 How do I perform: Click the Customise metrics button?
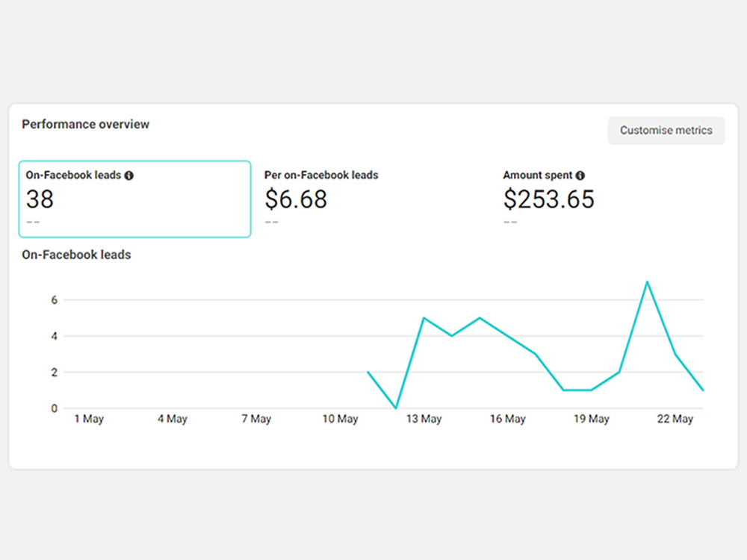(666, 131)
